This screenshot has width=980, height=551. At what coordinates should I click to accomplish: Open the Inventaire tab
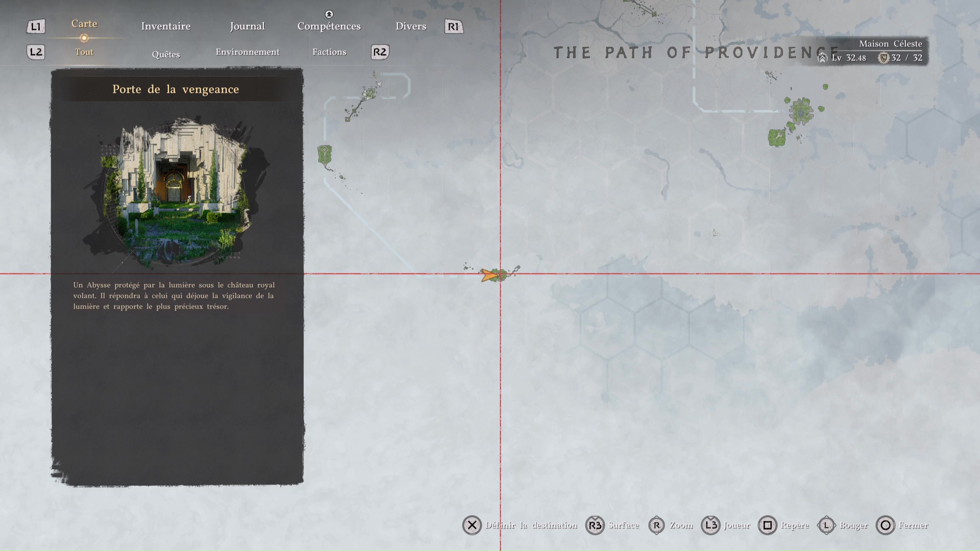165,26
